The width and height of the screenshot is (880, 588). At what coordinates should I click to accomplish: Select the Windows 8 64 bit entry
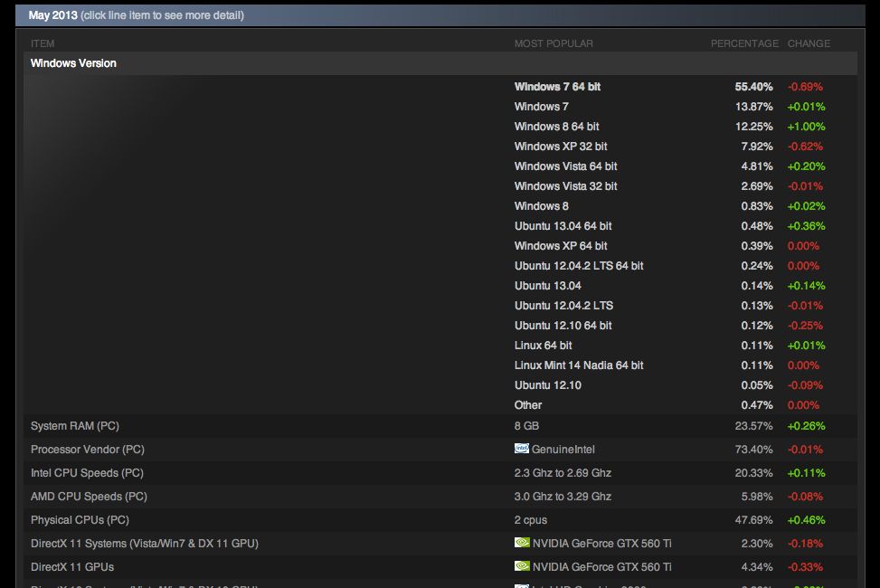(x=557, y=127)
